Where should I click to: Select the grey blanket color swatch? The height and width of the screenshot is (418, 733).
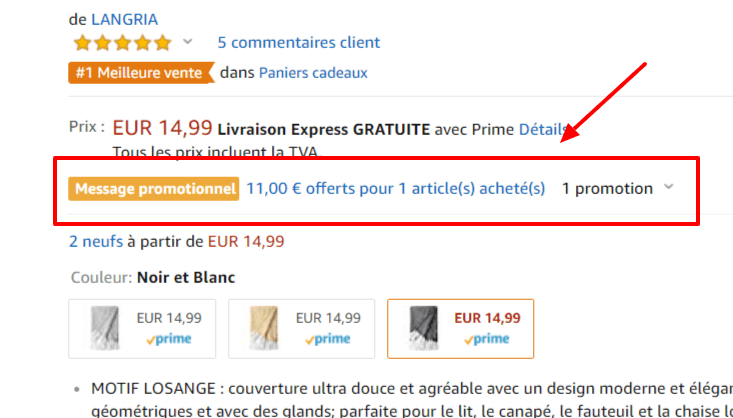(145, 328)
